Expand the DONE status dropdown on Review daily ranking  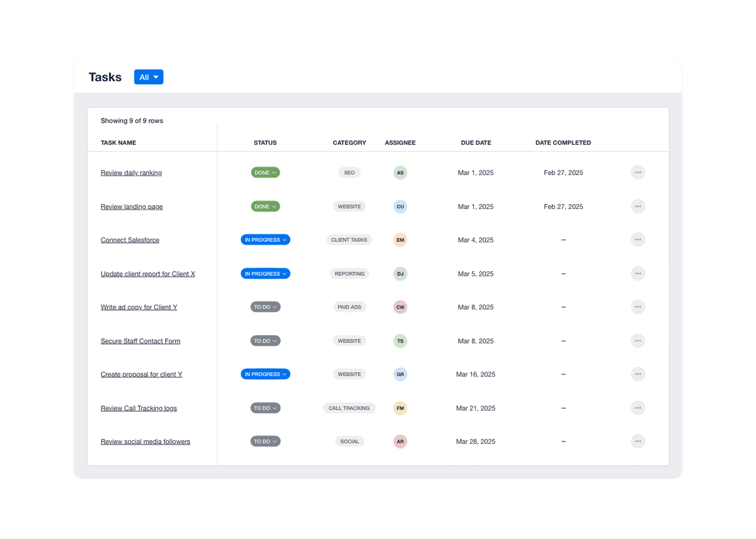[265, 173]
